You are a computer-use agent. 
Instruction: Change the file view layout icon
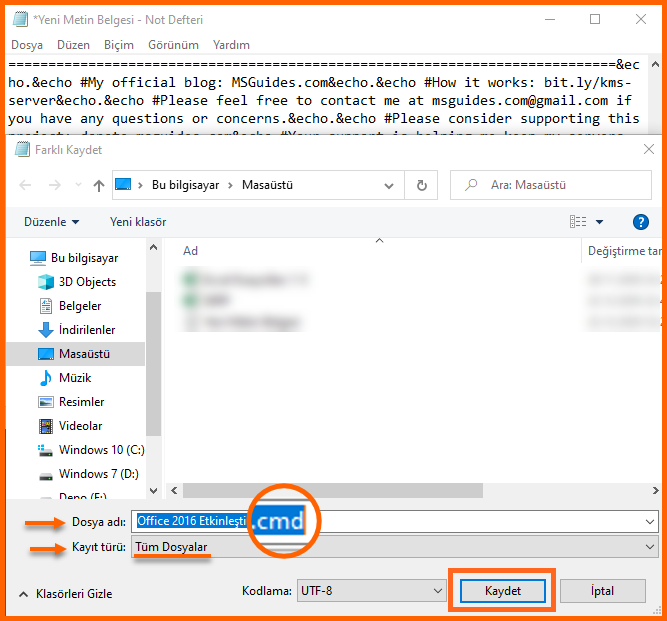pyautogui.click(x=578, y=222)
